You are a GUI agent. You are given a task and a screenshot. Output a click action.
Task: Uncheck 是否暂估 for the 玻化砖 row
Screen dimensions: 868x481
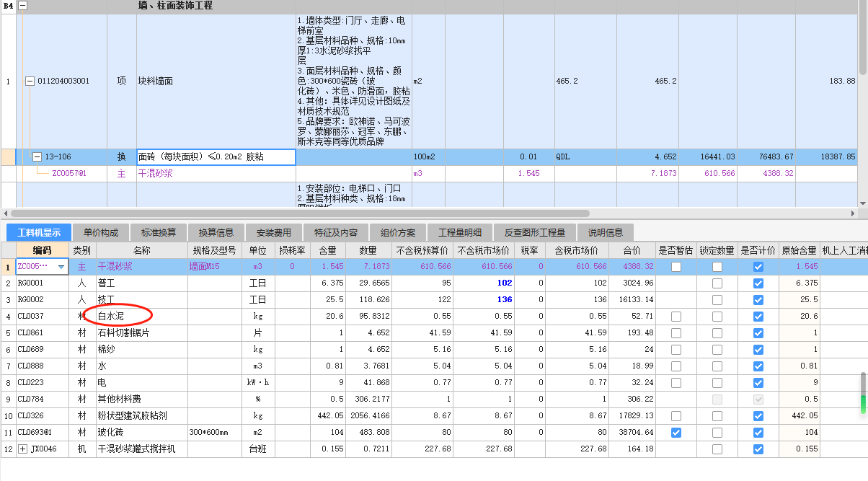[676, 433]
